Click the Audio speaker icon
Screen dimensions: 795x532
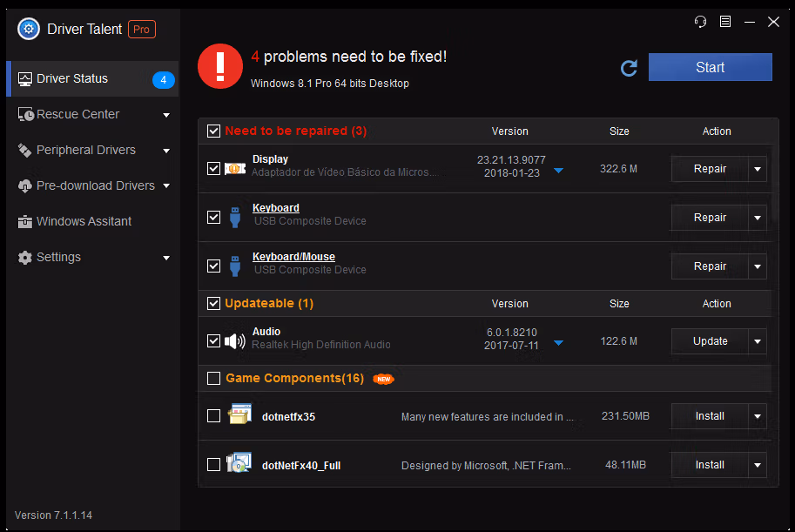[235, 340]
